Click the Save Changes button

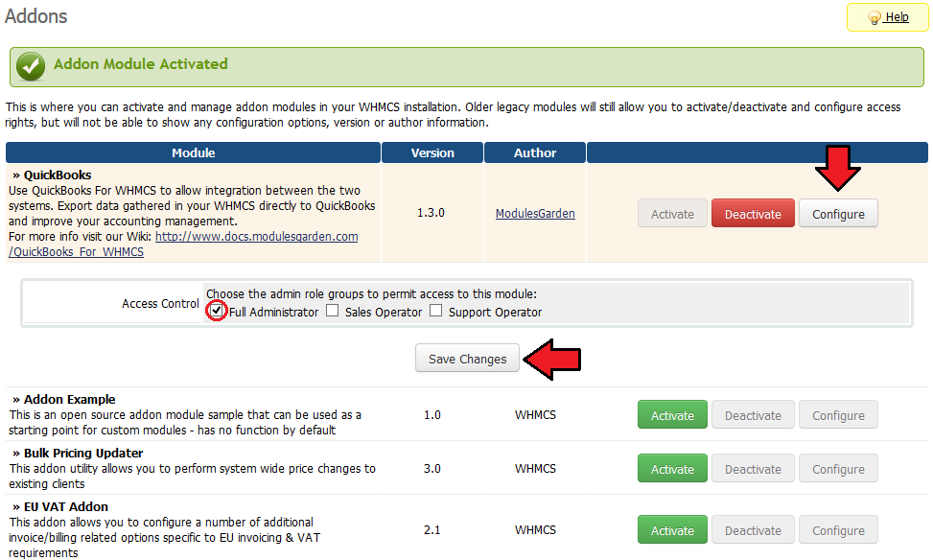tap(467, 359)
